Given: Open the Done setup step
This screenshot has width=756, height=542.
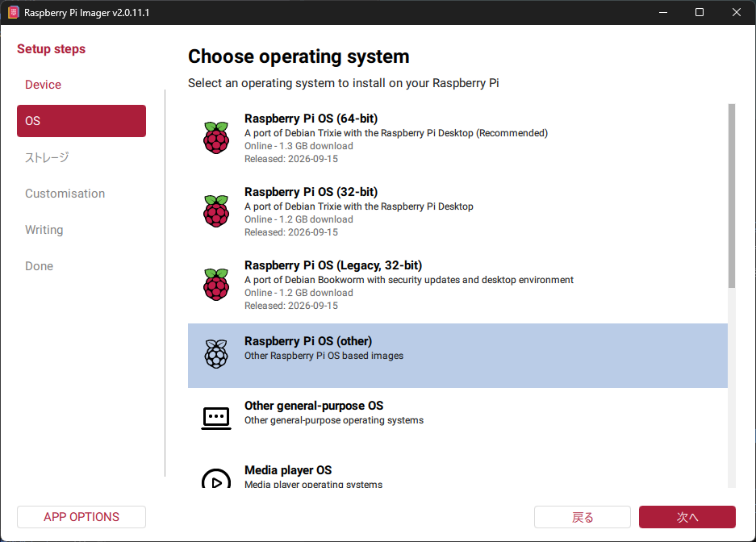Looking at the screenshot, I should click(x=39, y=266).
